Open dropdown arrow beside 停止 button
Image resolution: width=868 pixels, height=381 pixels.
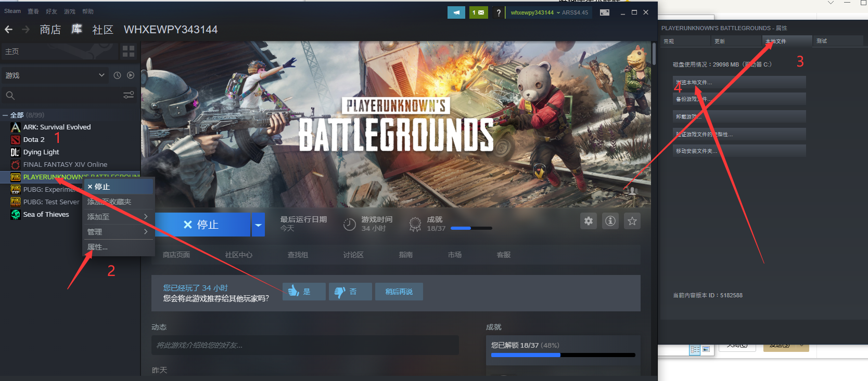258,225
